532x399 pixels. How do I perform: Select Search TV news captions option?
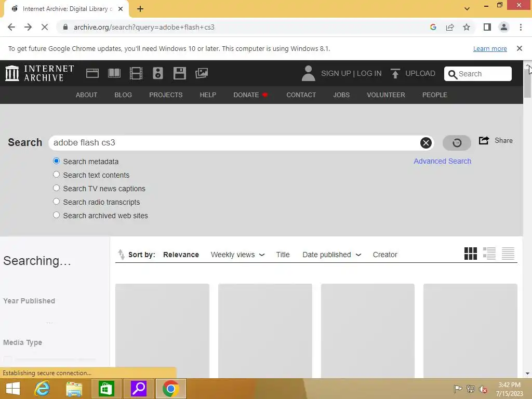(56, 188)
